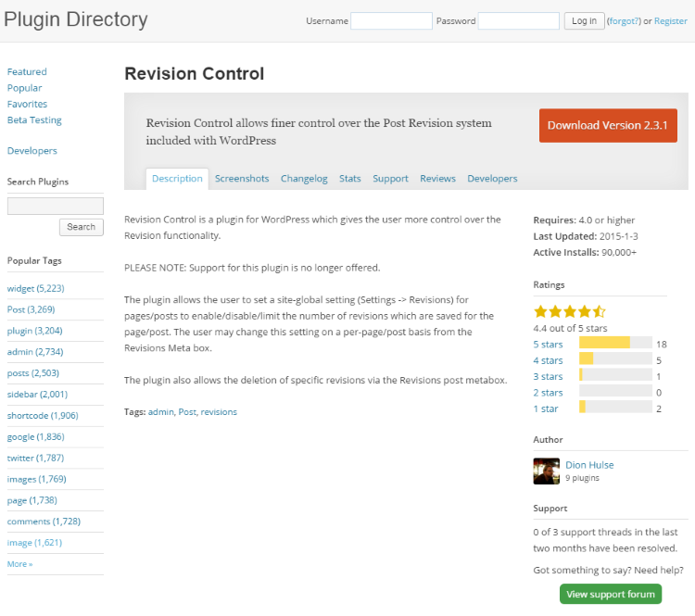Open the Post tag below the description
Image resolution: width=695 pixels, height=616 pixels.
coord(187,412)
